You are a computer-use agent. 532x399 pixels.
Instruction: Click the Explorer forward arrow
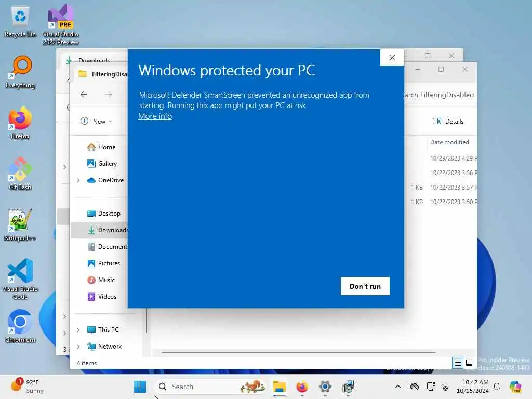click(x=108, y=95)
